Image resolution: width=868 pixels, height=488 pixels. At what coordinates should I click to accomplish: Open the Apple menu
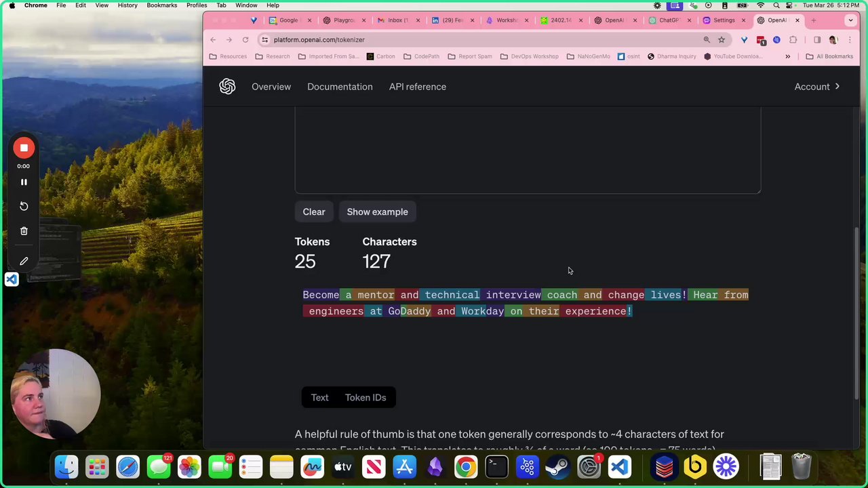coord(12,5)
